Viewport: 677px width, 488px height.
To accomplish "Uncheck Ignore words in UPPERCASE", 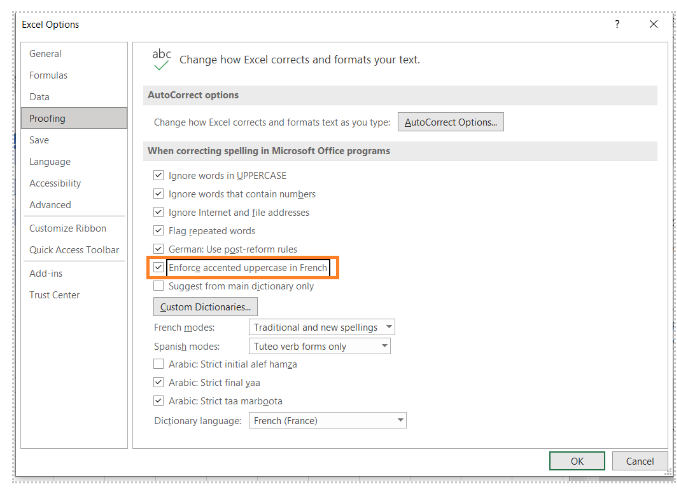I will click(x=158, y=176).
